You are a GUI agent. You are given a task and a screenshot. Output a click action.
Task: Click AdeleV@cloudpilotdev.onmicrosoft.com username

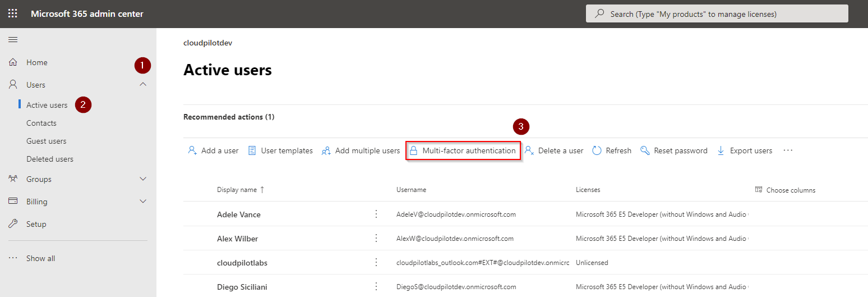[456, 214]
